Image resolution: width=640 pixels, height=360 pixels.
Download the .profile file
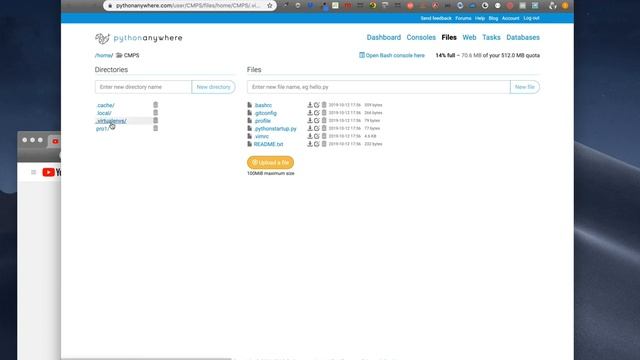coord(310,120)
